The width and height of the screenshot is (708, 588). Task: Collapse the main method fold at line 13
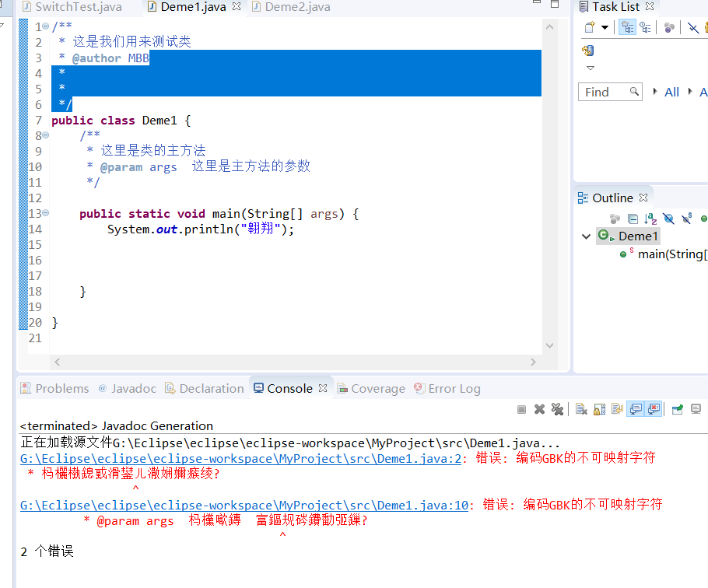[46, 213]
